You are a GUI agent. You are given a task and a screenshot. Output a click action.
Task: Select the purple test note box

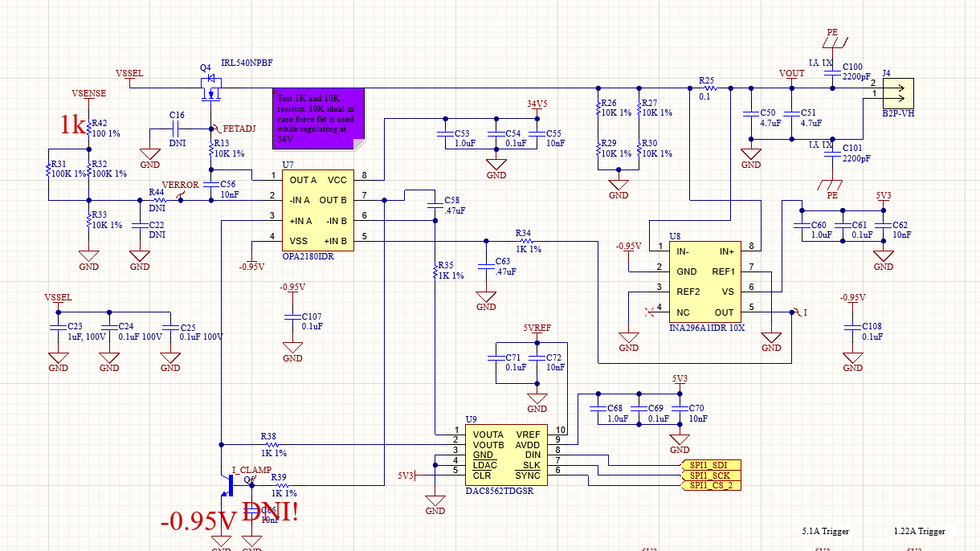tap(318, 119)
